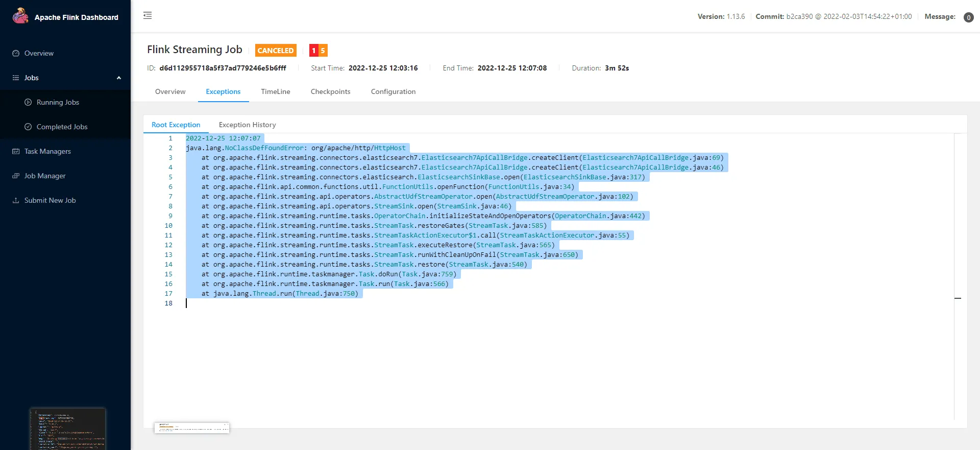This screenshot has height=450, width=980.
Task: Open the job Configuration tab
Action: point(393,91)
